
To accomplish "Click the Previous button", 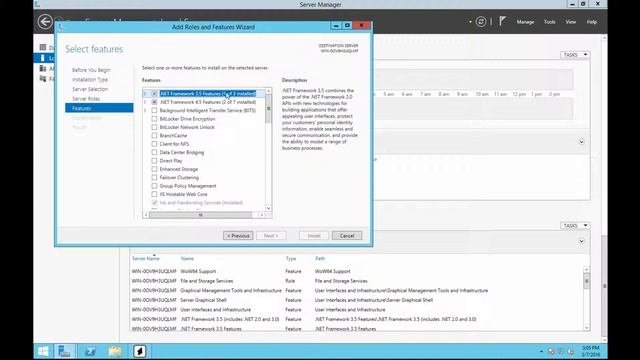I will 238,236.
